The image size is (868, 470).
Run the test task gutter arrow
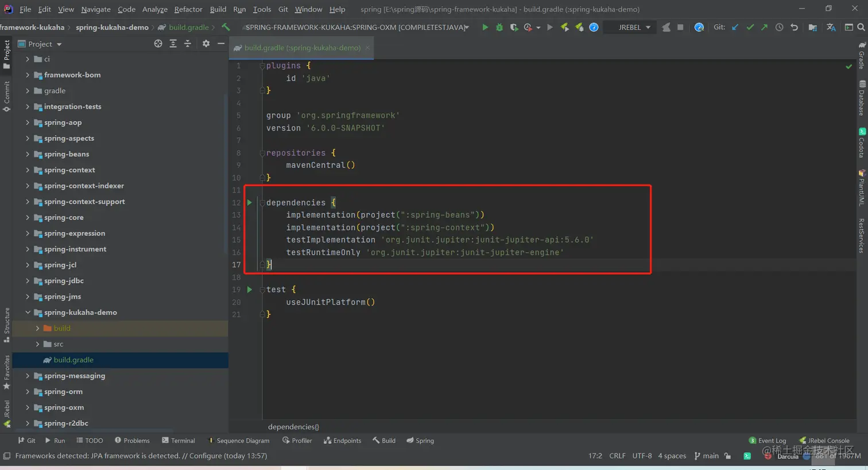click(250, 290)
